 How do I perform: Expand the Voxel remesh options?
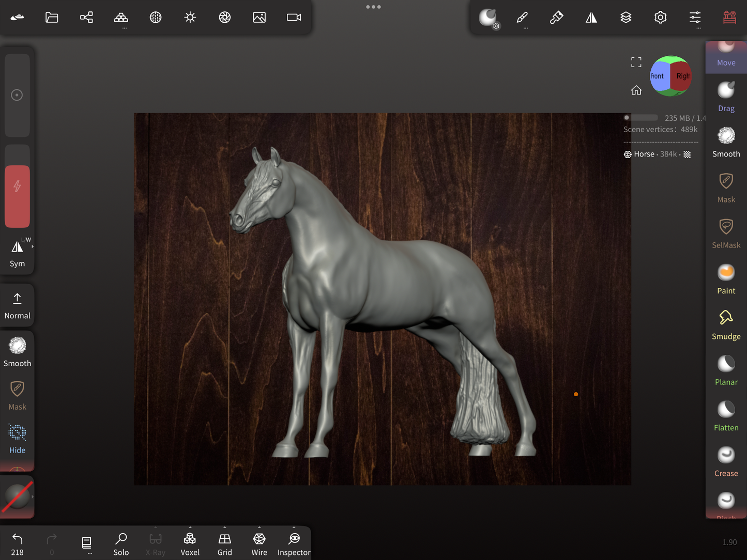(x=190, y=528)
